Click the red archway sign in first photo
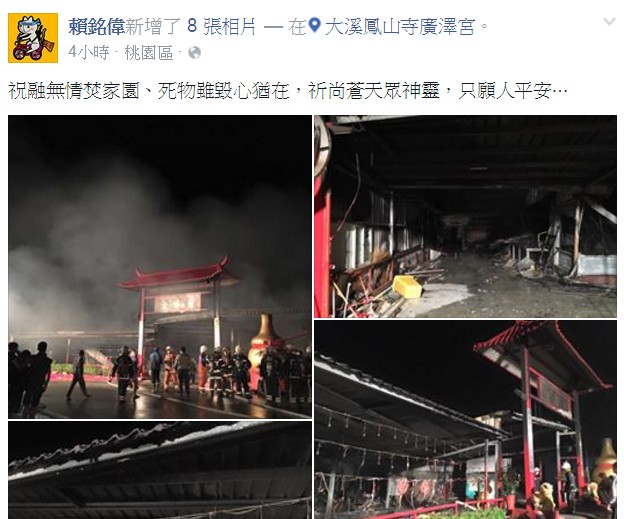 point(178,303)
